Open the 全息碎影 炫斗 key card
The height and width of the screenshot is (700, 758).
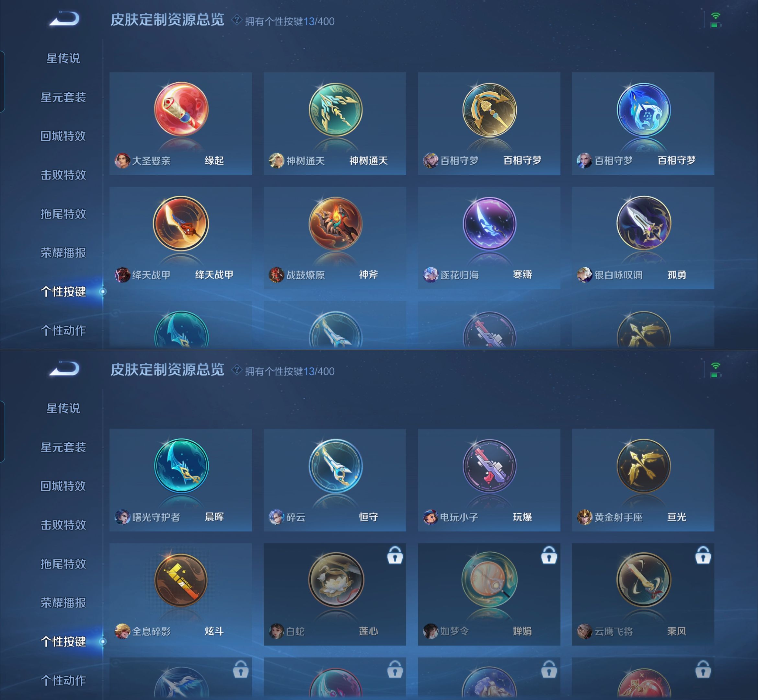[x=181, y=594]
